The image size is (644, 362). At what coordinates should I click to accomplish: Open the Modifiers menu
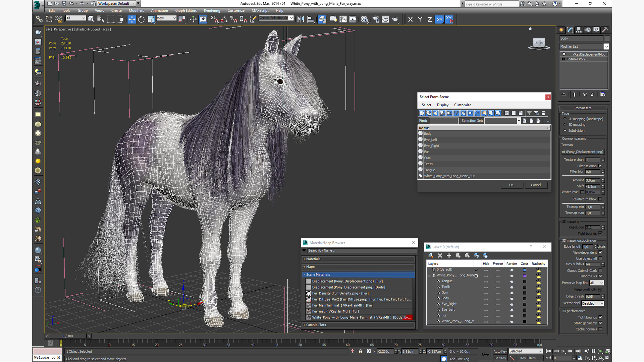(136, 10)
